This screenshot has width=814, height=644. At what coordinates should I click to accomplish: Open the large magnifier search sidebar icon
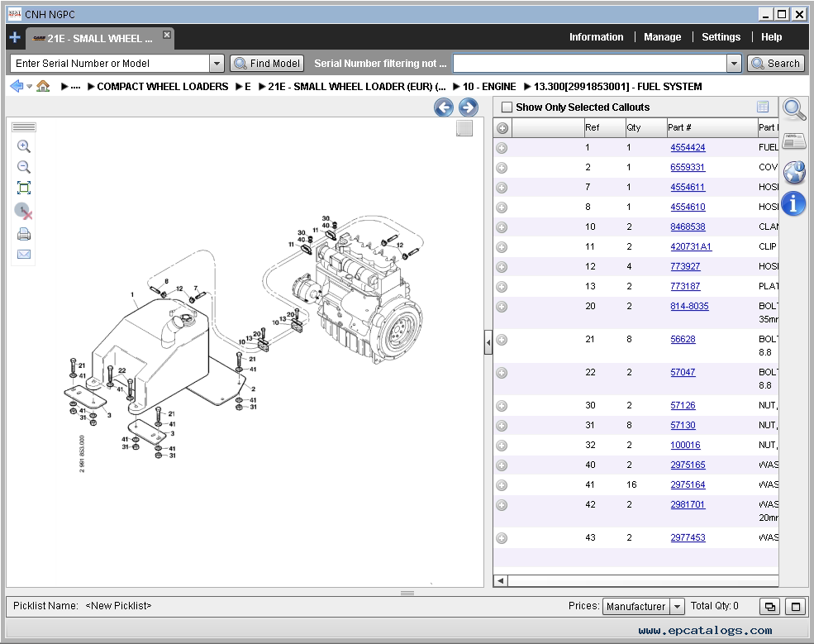[794, 110]
